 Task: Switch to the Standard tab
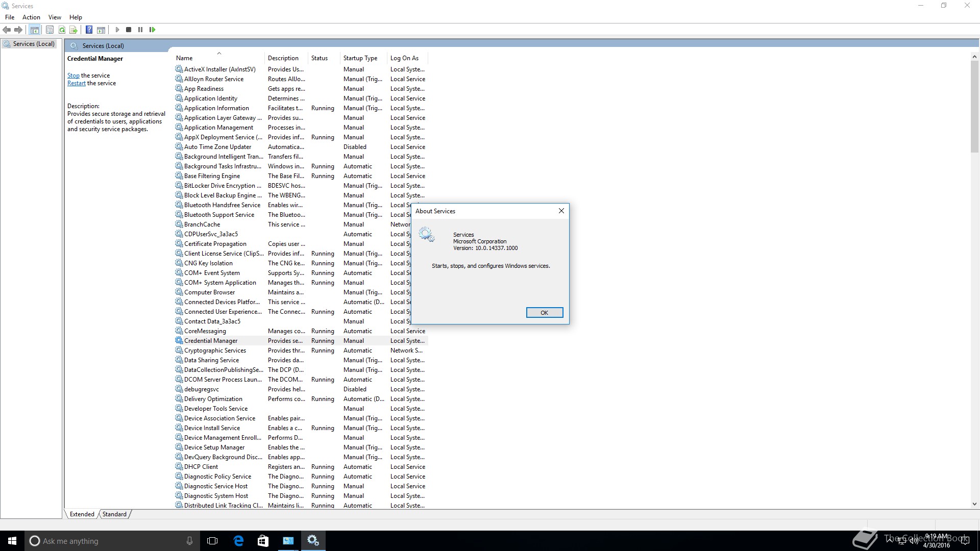tap(114, 514)
